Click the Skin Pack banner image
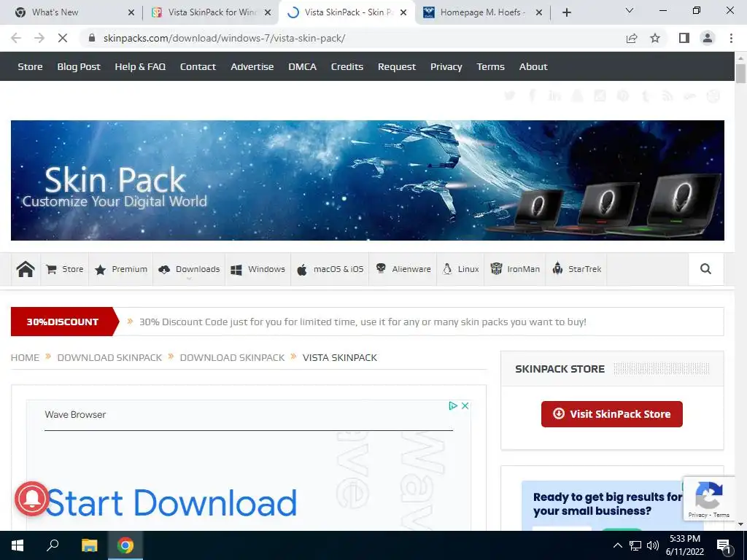 (368, 181)
